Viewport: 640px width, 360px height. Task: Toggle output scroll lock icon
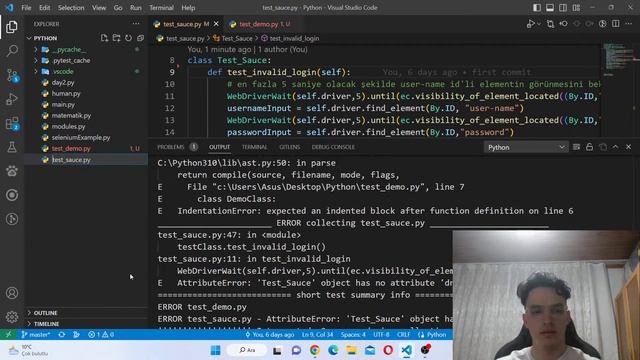589,147
